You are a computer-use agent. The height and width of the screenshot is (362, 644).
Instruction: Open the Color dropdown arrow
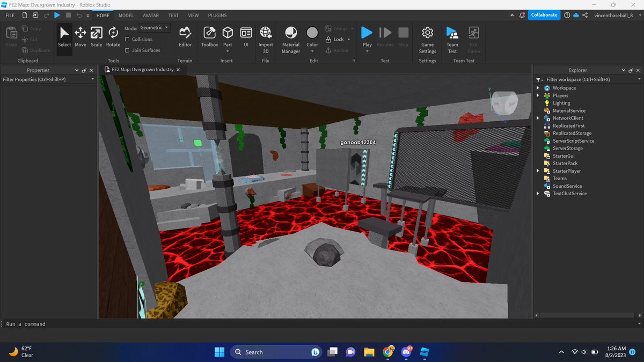click(312, 51)
